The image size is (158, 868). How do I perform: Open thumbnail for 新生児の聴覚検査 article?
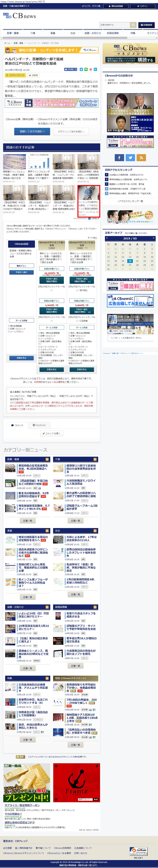[10, 495]
